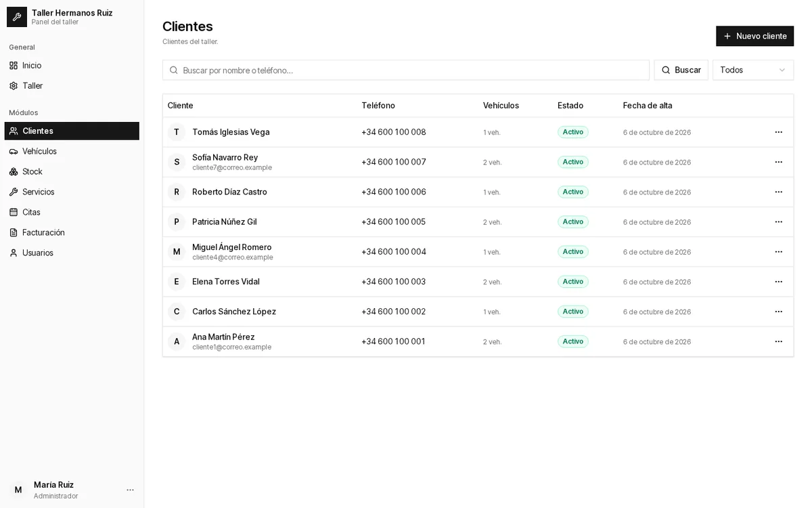Click phone number +34 600 100 003
Screen dimensions: 812x508
coord(394,282)
